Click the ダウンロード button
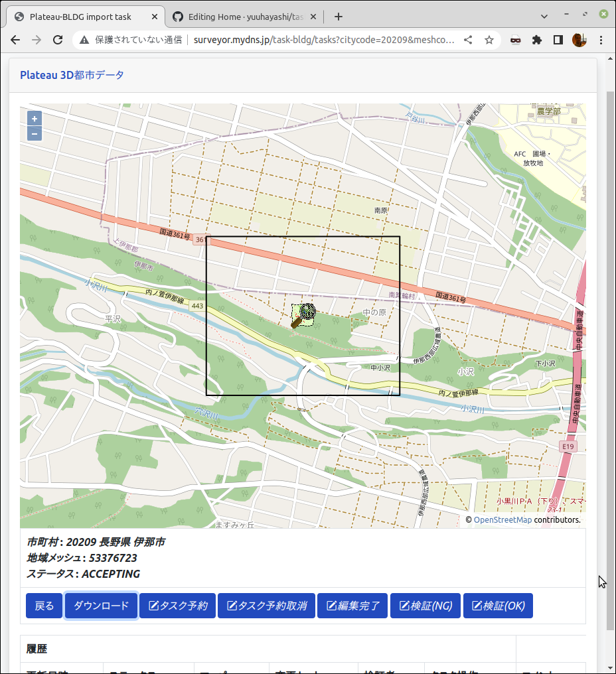Image resolution: width=616 pixels, height=674 pixels. coord(101,606)
